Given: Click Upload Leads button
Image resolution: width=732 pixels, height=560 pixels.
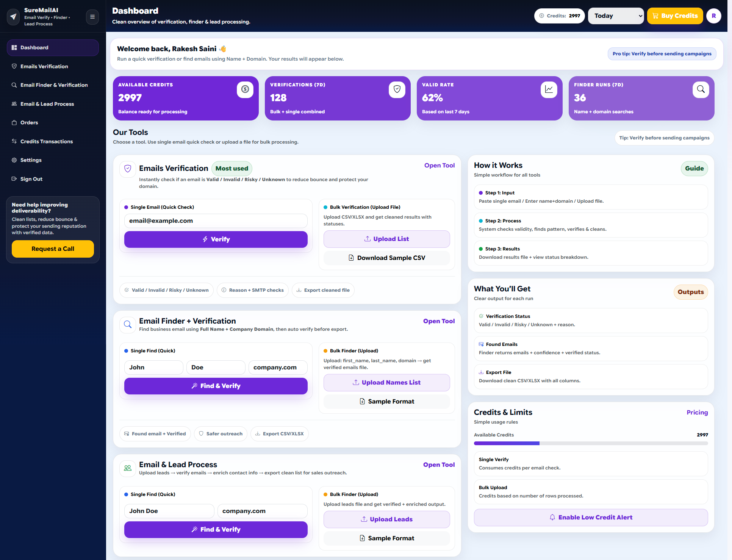Looking at the screenshot, I should (386, 519).
